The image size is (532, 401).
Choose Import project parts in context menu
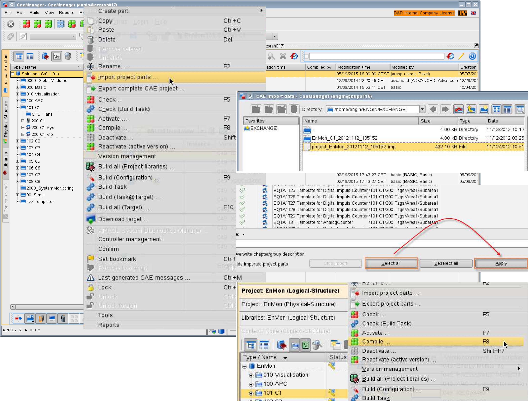[175, 77]
